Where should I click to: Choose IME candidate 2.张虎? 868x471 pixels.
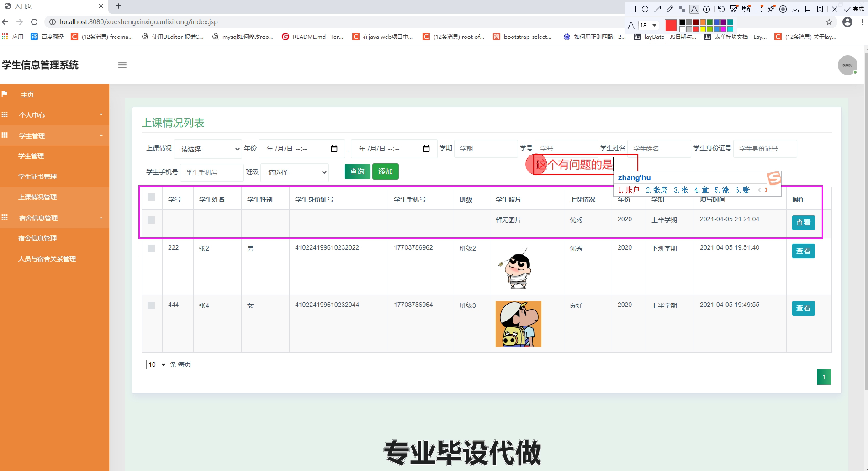(x=656, y=190)
